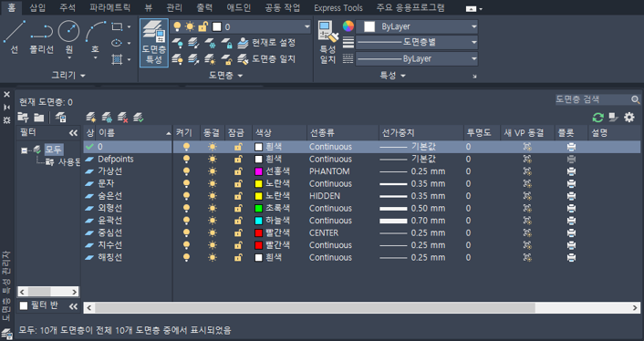Select the Circle (원) tool
The height and width of the screenshot is (341, 644).
pyautogui.click(x=68, y=37)
